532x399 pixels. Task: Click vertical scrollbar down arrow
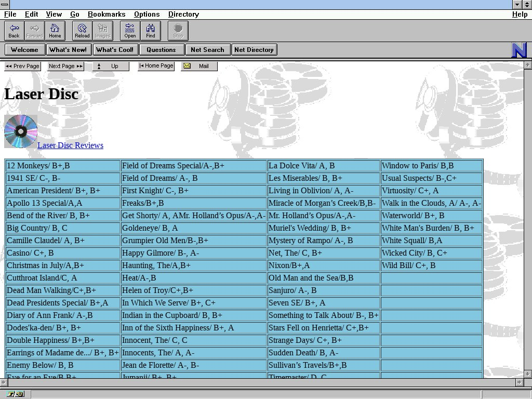[x=528, y=374]
